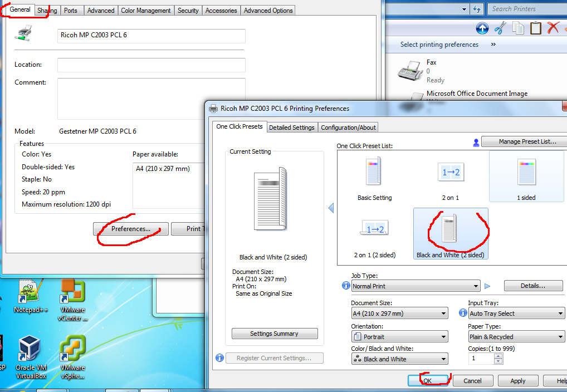Viewport: 567px width, 392px height.
Task: Open the Color/Black and White dropdown
Action: (399, 359)
